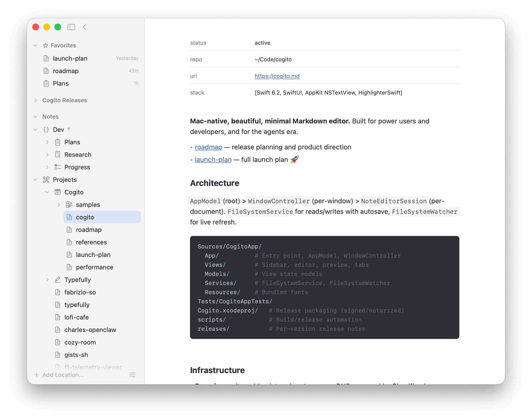Open launch-plan from Favorites
Viewport: 532px width, 420px height.
click(90, 58)
